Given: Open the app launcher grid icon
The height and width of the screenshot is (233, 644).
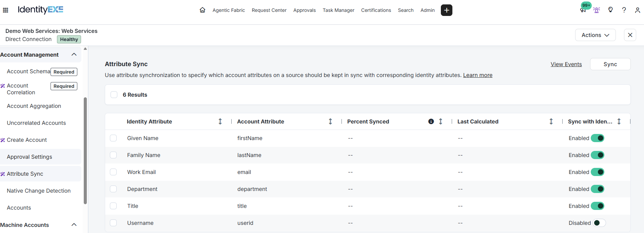Looking at the screenshot, I should (5, 10).
